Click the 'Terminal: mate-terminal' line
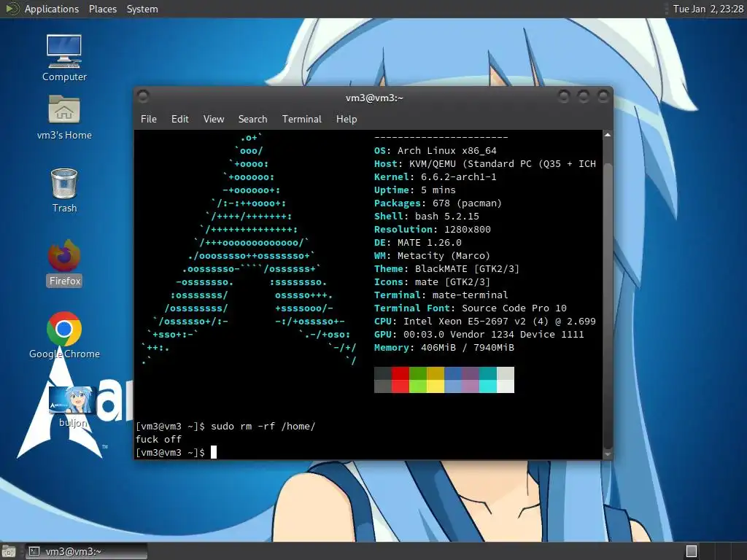Image resolution: width=747 pixels, height=560 pixels. tap(441, 295)
